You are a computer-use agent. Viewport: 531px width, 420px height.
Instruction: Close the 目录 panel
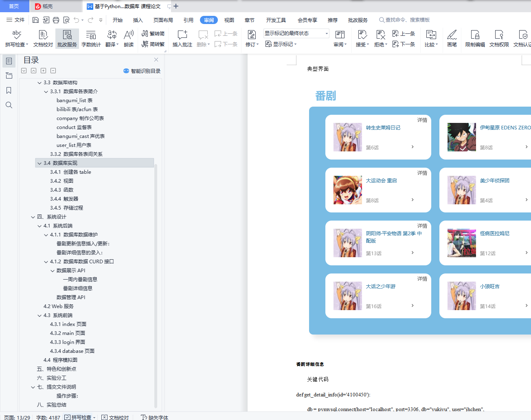(156, 60)
